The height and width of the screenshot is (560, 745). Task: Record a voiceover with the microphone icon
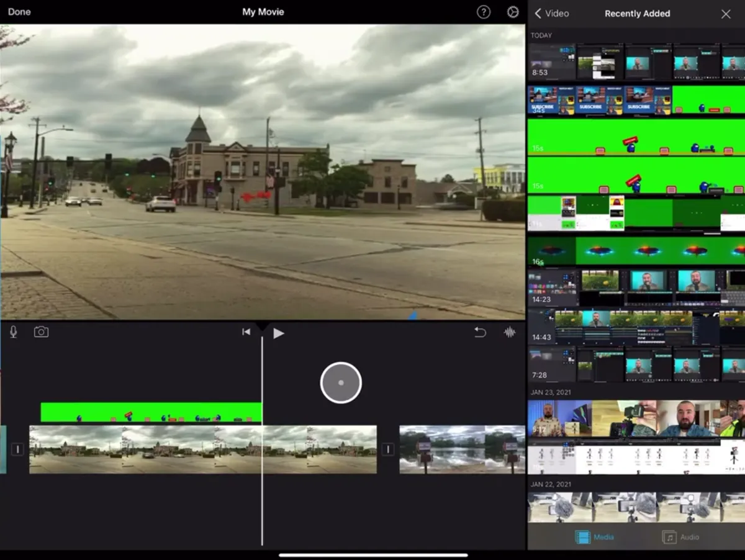coord(12,332)
